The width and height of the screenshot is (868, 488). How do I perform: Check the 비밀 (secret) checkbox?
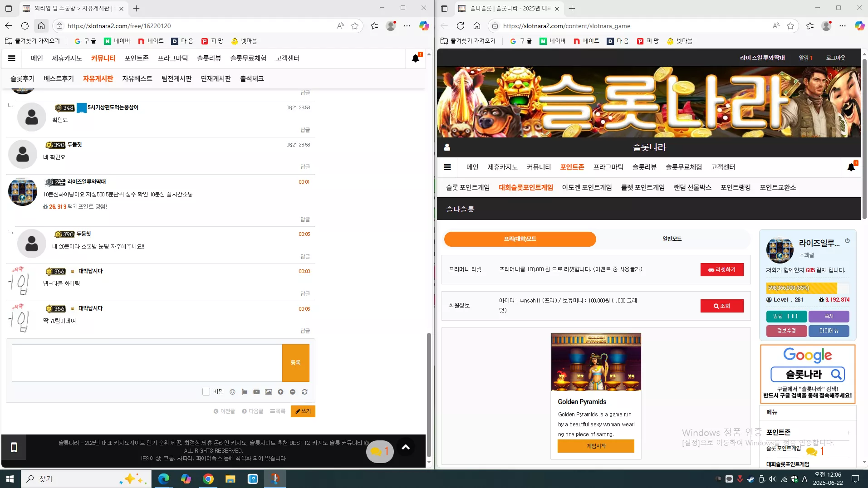pos(206,392)
